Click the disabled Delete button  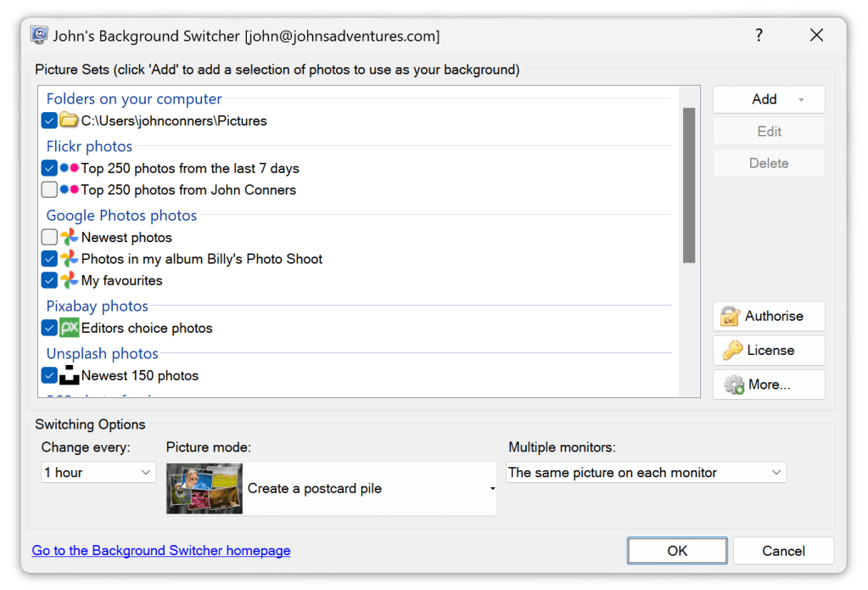pos(769,164)
